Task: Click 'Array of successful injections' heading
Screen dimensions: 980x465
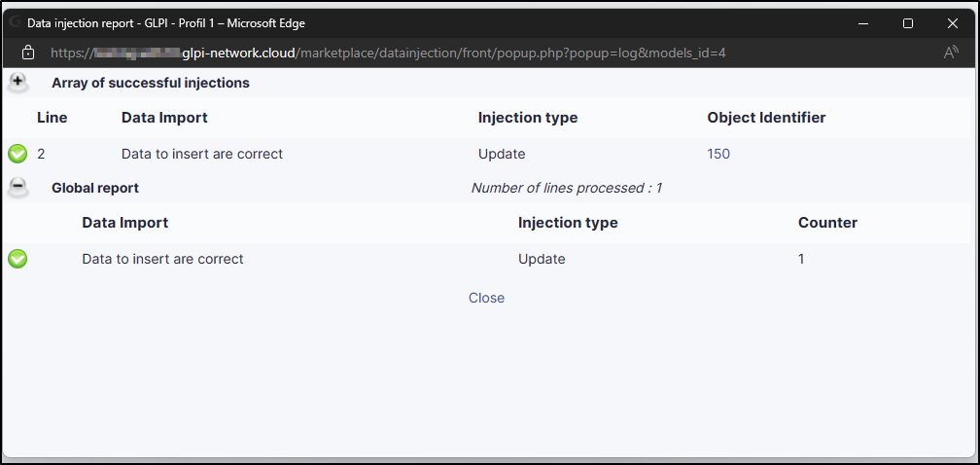Action: point(151,83)
